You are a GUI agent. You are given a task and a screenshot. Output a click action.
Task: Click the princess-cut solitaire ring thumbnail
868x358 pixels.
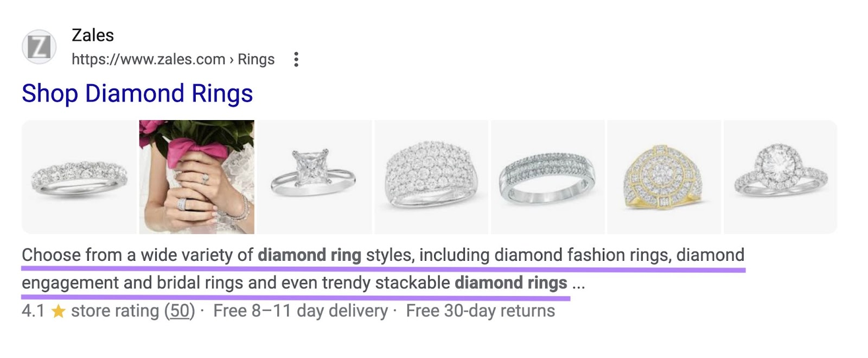pos(314,177)
